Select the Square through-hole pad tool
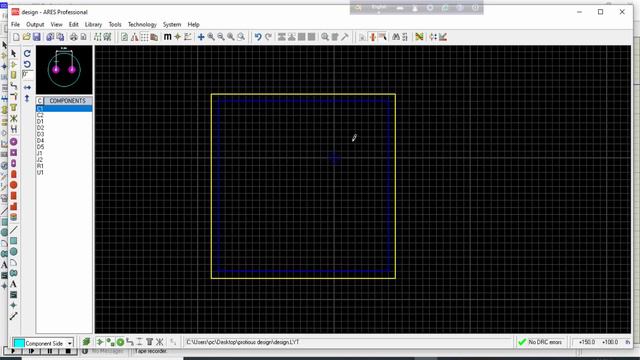The width and height of the screenshot is (640, 360). [x=13, y=153]
